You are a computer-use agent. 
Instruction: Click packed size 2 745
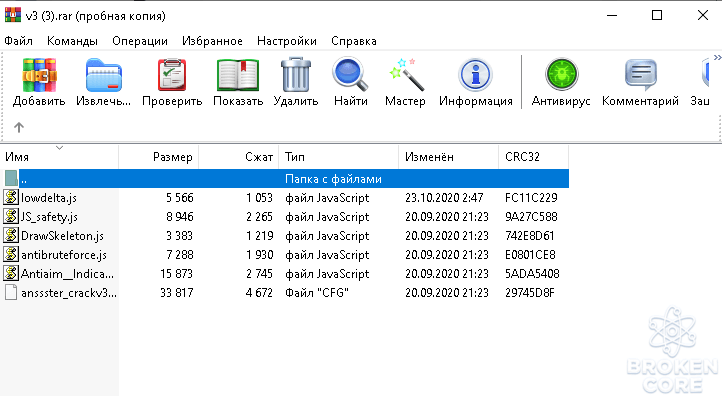[259, 274]
